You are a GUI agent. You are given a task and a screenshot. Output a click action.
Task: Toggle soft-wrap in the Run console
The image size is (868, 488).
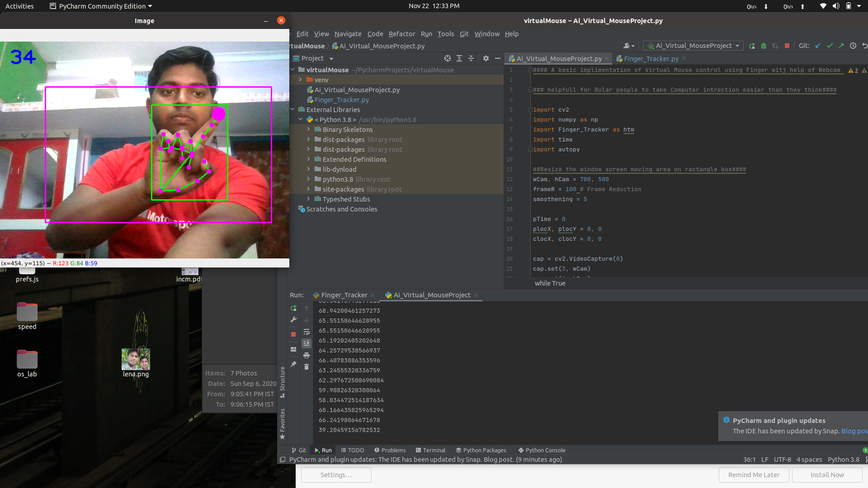click(x=307, y=332)
